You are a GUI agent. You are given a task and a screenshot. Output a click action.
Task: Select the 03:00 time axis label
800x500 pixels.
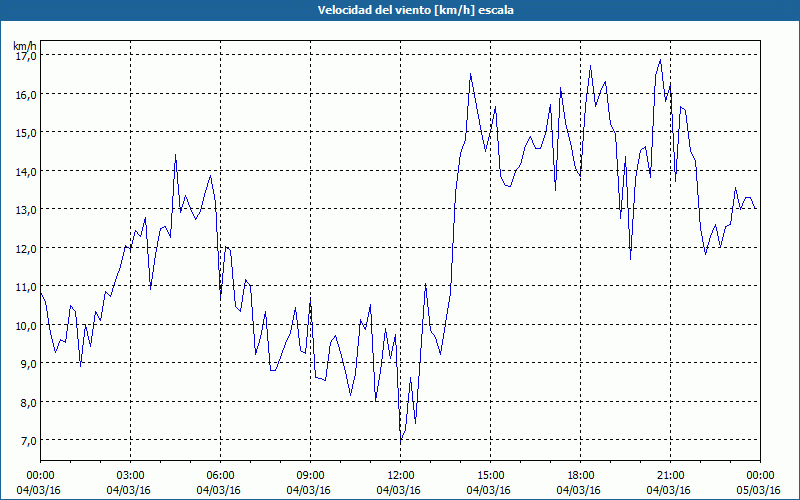131,476
